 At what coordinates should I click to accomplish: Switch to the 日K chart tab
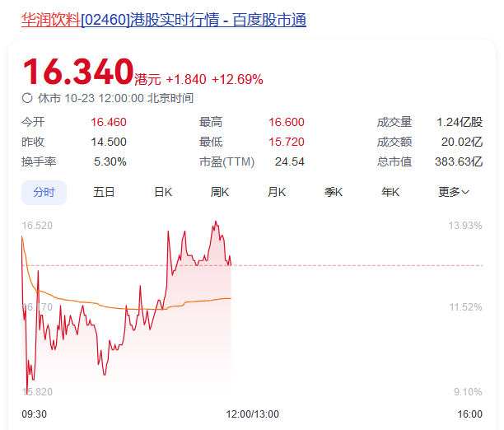click(x=163, y=192)
